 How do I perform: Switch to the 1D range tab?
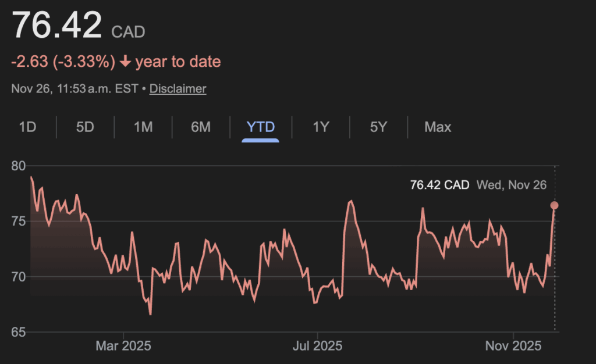27,127
